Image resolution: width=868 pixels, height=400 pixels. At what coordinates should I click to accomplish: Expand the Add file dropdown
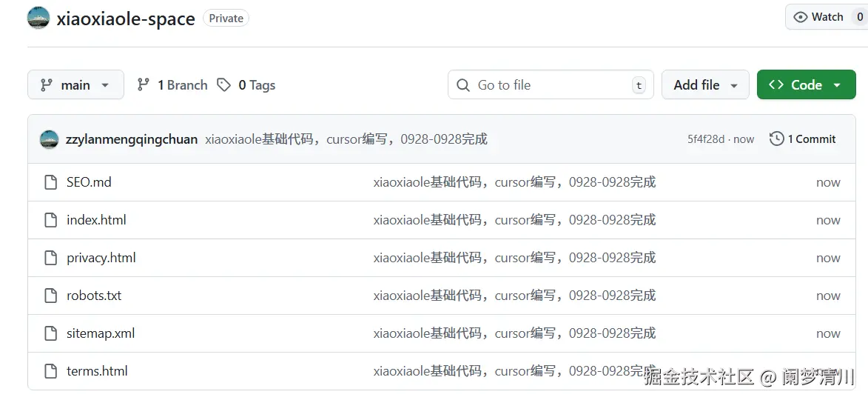(x=705, y=85)
